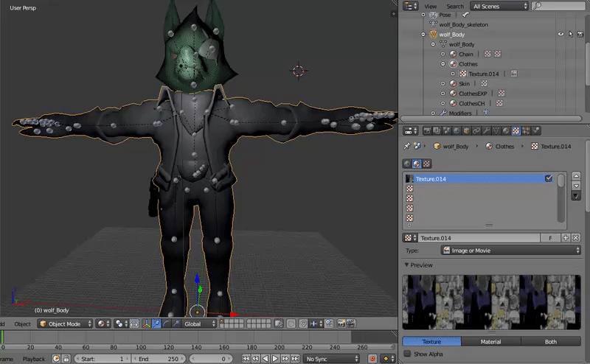The width and height of the screenshot is (590, 364).
Task: Toggle visibility eye for wolf_Body
Action: [560, 34]
